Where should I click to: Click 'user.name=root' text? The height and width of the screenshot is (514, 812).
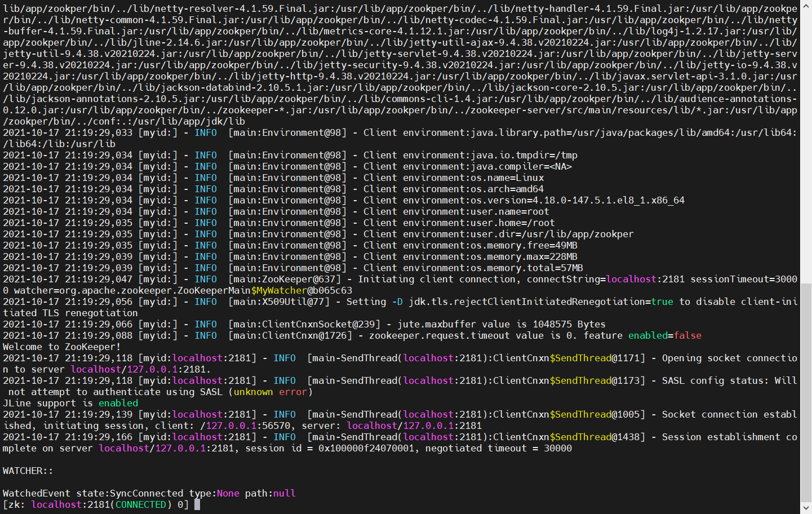510,211
